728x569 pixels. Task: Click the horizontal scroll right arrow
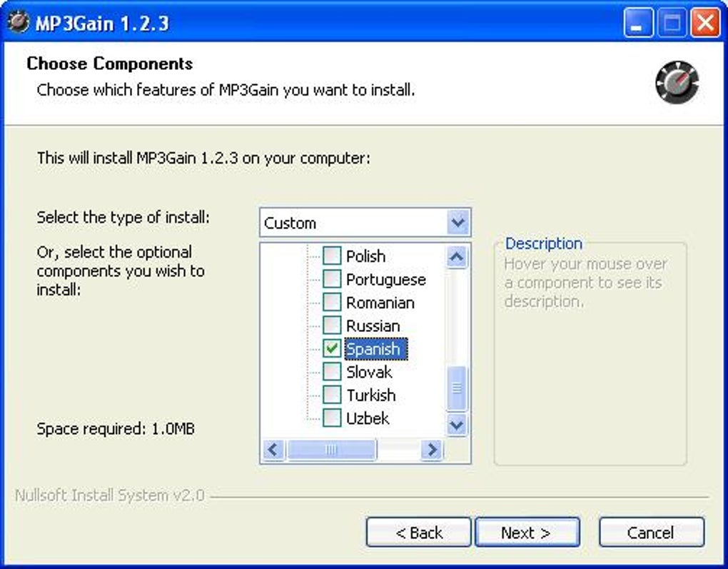pos(433,449)
